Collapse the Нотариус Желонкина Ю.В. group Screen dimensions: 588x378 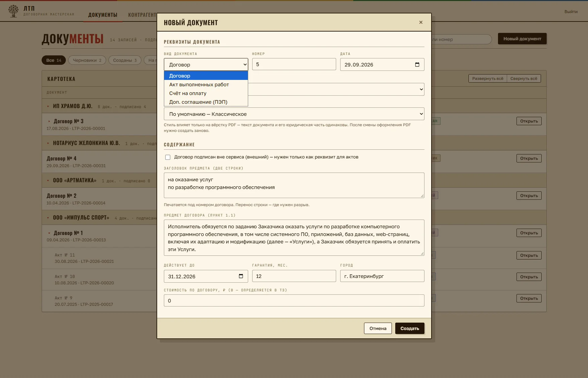(x=48, y=144)
